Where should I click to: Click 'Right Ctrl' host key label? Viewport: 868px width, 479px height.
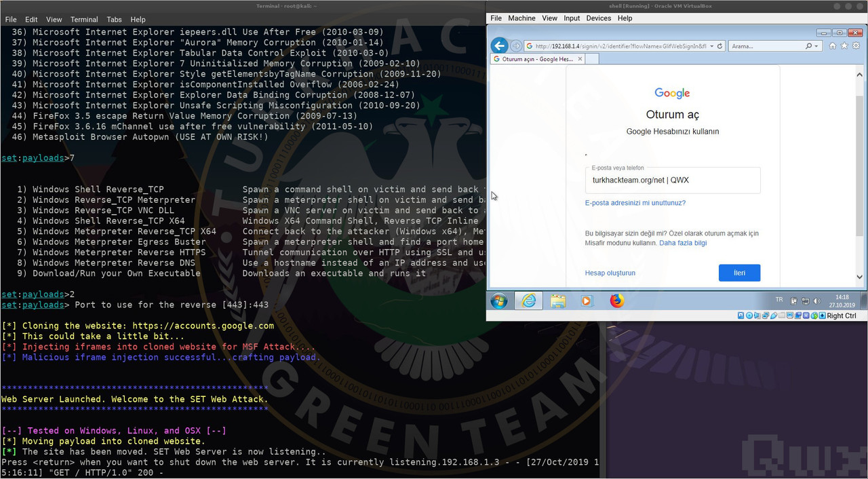tap(842, 315)
